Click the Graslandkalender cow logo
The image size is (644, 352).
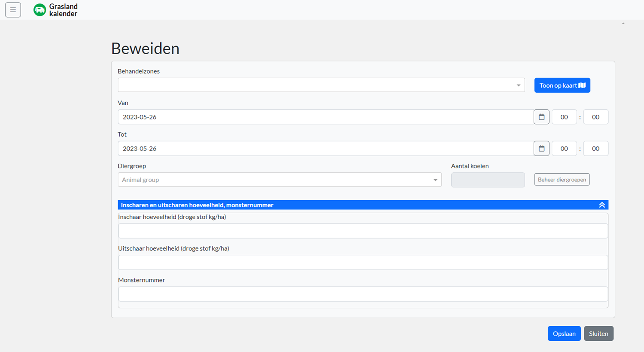39,10
